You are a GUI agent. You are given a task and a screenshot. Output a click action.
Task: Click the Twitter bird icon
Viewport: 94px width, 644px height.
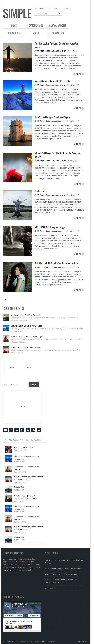[39, 430]
